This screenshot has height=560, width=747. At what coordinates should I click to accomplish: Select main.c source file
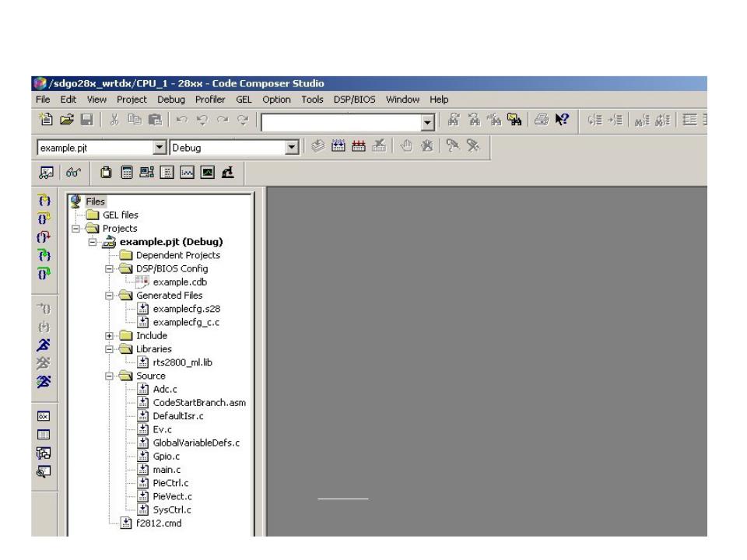[167, 470]
